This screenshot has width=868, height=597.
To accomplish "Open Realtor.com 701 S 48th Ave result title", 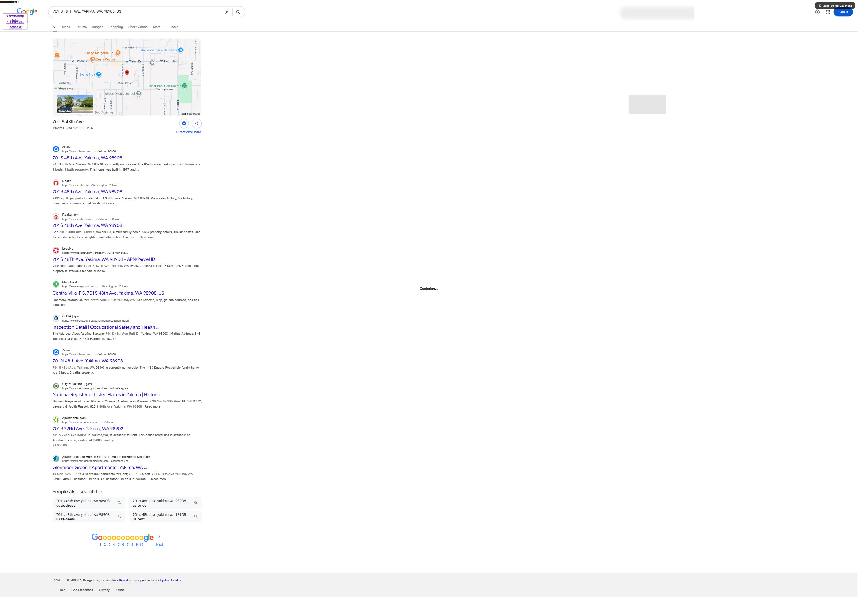I will point(87,225).
